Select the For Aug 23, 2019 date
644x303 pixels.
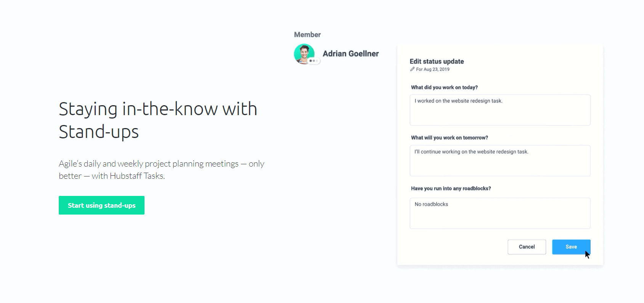[x=433, y=69]
